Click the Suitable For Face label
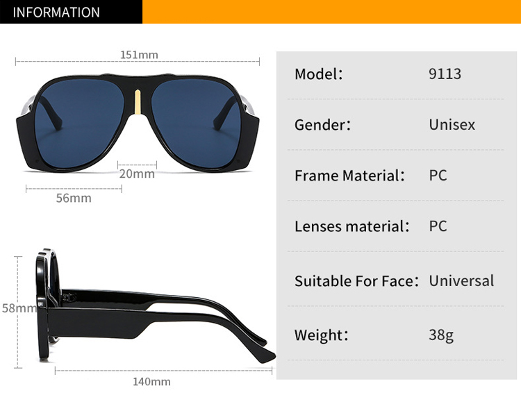Viewport: 521px width, 420px height. pos(356,281)
